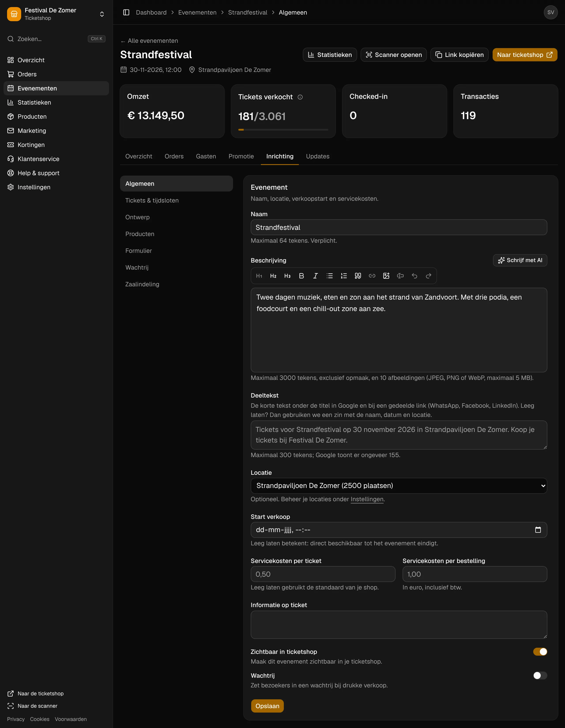Click the Opslaan button
This screenshot has height=728, width=565.
(267, 706)
